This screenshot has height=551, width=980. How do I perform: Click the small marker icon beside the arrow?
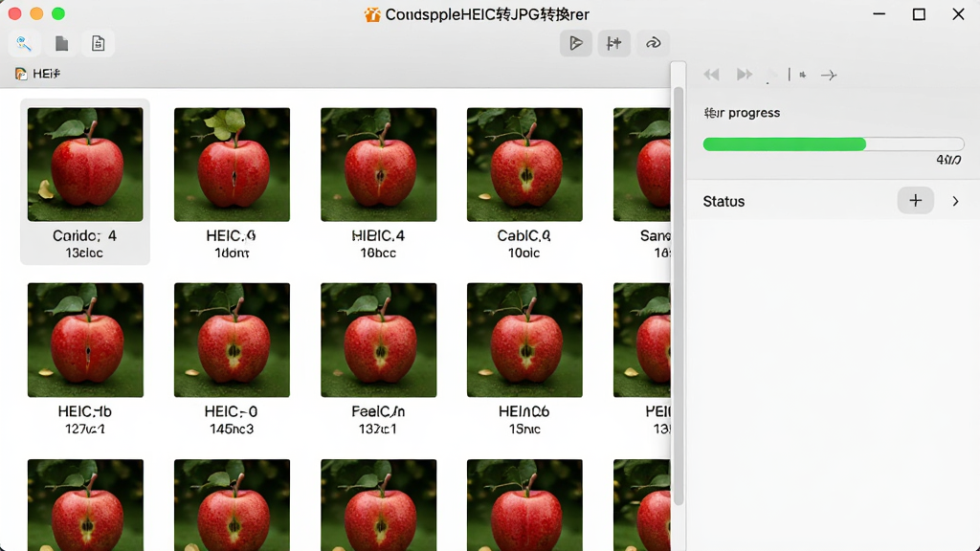803,75
